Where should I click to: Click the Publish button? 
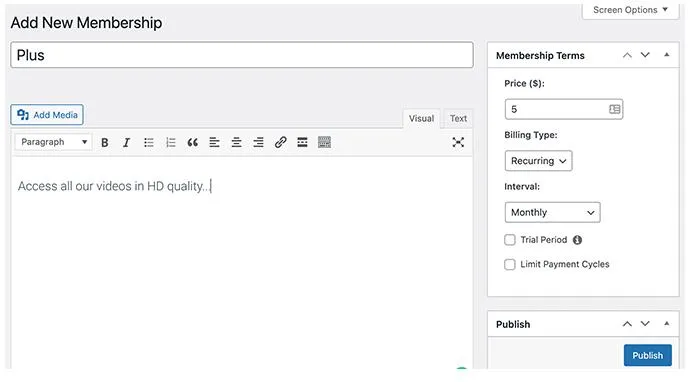[x=647, y=355]
